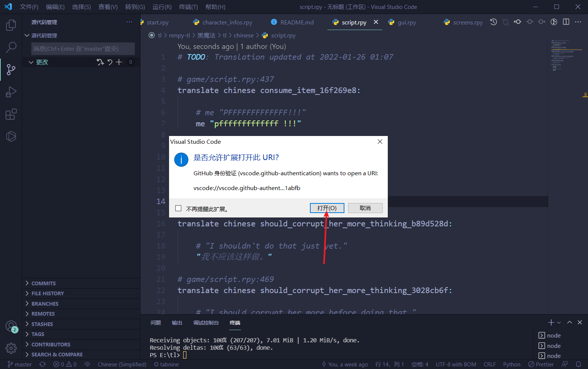This screenshot has height=369, width=588.
Task: Switch to the gui.rpy tab
Action: click(407, 22)
